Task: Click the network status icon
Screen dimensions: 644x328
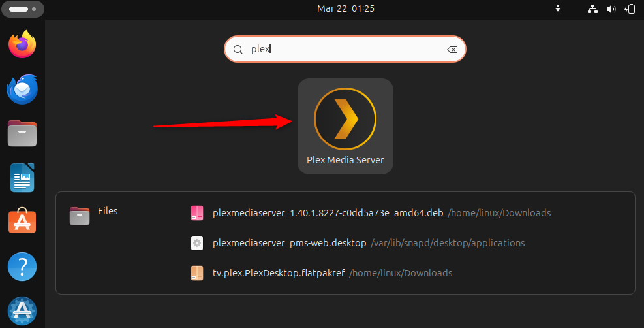Action: pyautogui.click(x=592, y=9)
